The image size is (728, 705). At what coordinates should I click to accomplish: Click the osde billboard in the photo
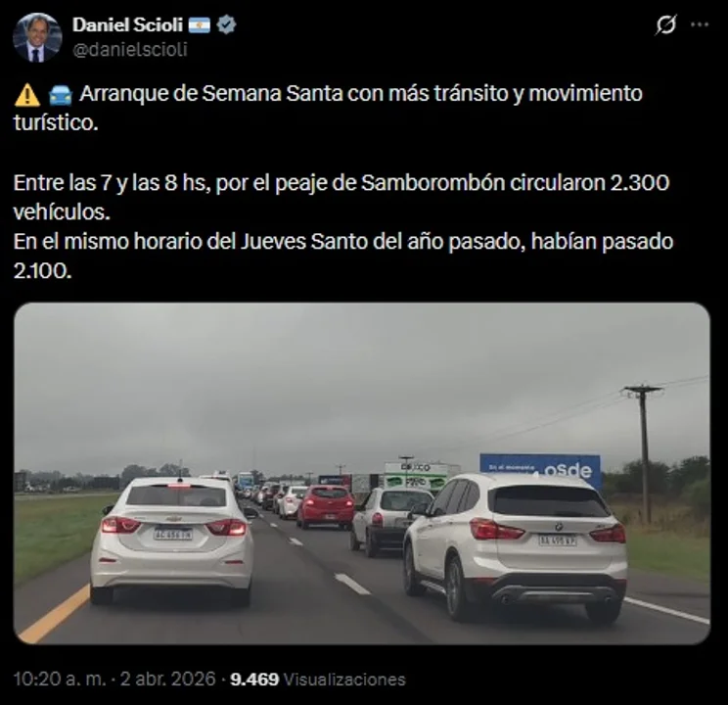point(540,469)
